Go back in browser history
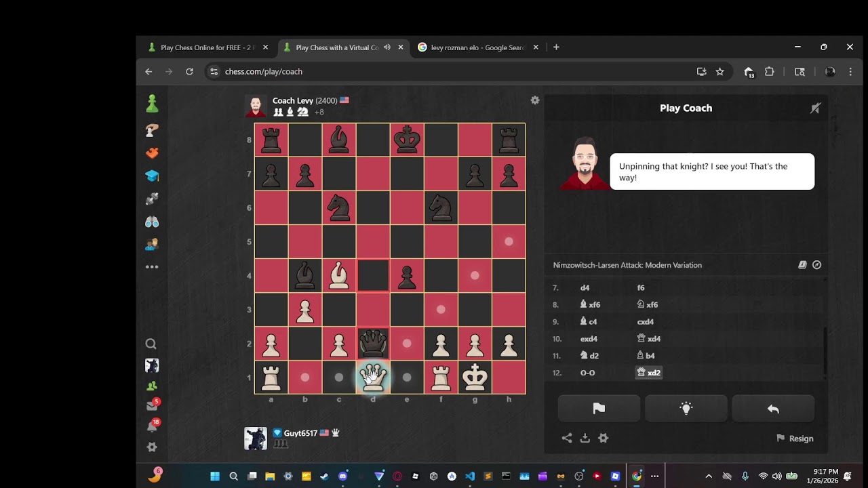The height and width of the screenshot is (488, 868). pos(149,71)
